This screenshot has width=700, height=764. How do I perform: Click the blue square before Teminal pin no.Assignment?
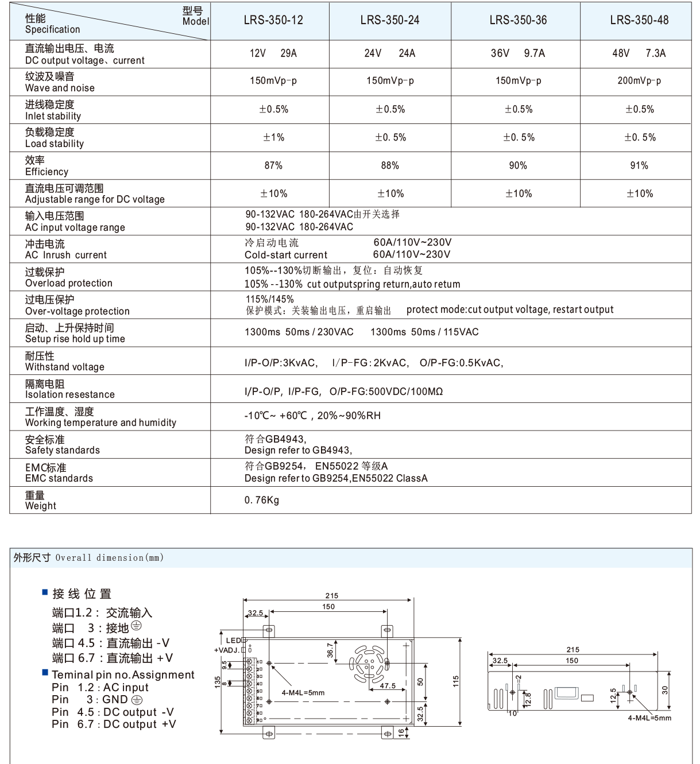point(45,672)
